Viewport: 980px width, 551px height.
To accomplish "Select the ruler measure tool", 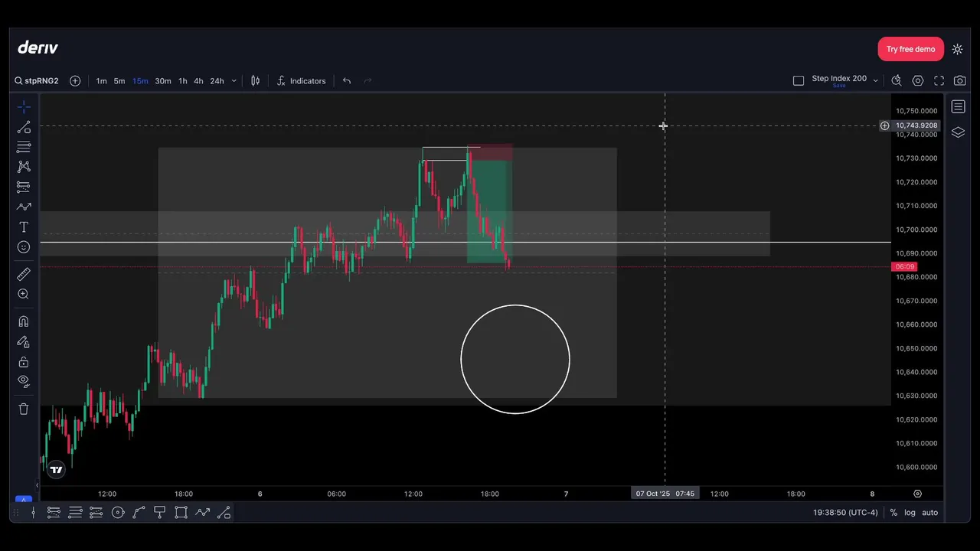I will coord(24,274).
